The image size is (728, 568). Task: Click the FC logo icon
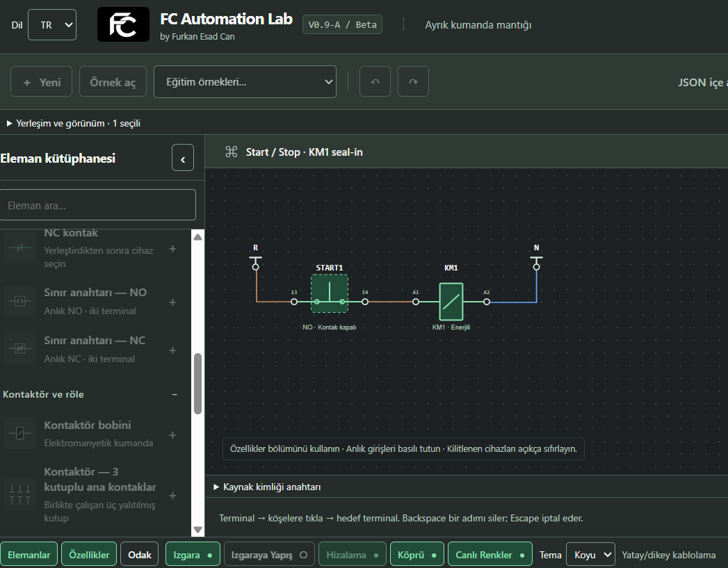124,24
